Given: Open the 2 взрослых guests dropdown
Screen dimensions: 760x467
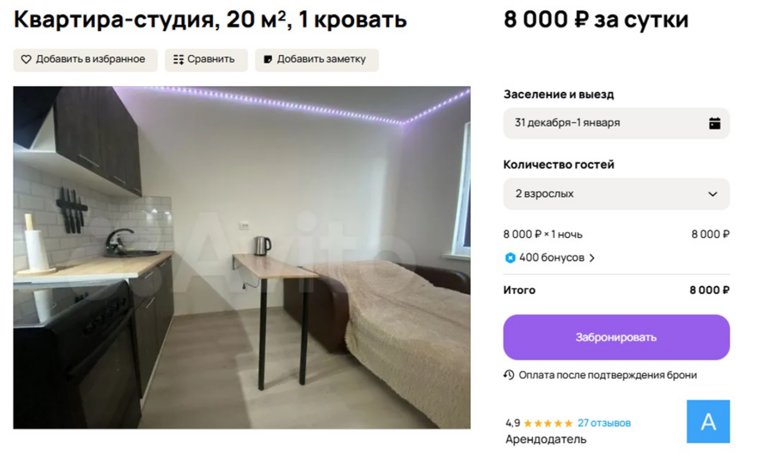Looking at the screenshot, I should click(x=616, y=194).
